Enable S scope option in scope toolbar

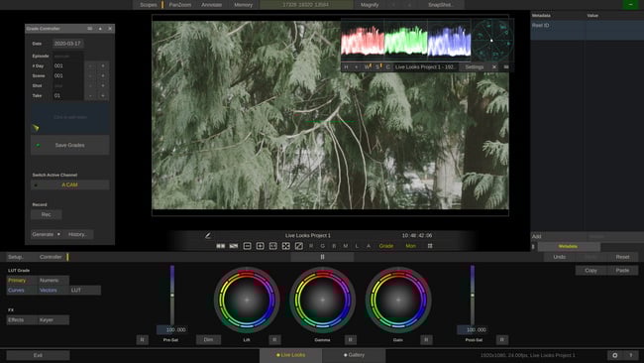(377, 67)
